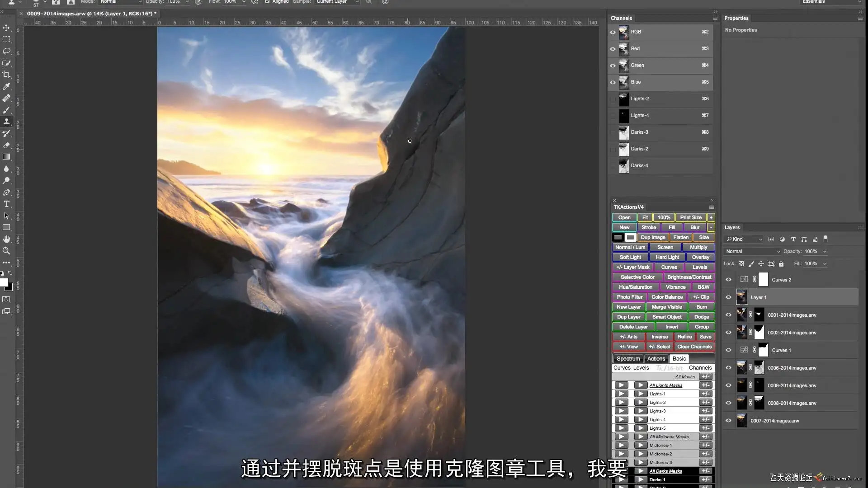Choose the Eyedropper tool
868x488 pixels.
6,86
